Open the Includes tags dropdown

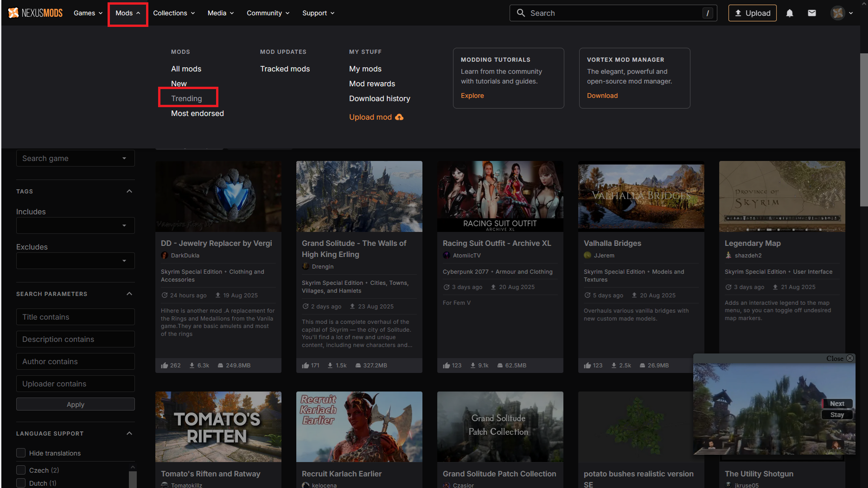(75, 225)
